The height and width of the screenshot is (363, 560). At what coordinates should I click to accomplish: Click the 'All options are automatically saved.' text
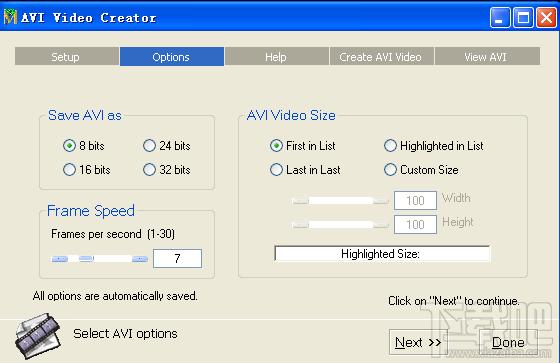tap(115, 296)
